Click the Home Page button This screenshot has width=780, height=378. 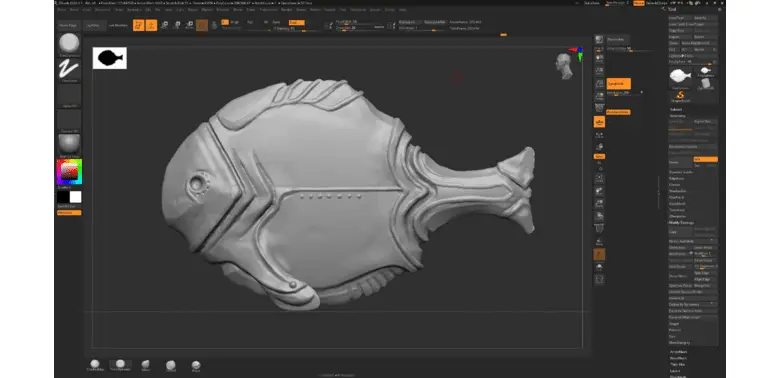click(x=68, y=25)
